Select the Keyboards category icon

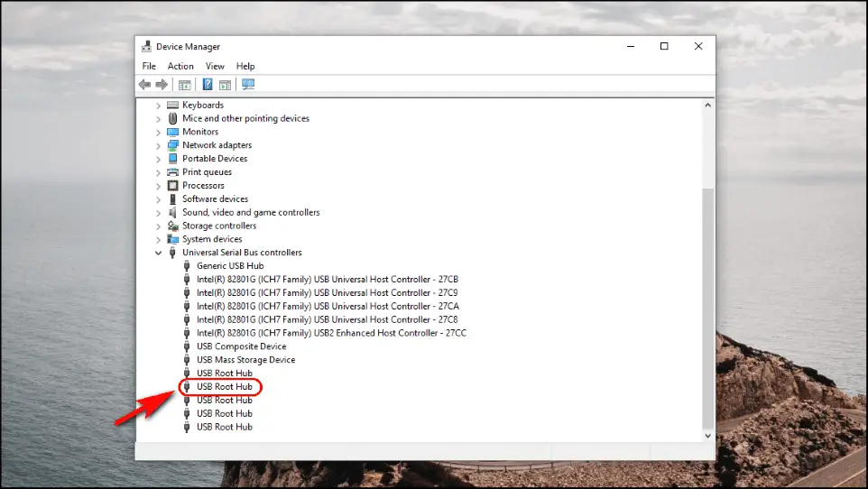coord(172,106)
